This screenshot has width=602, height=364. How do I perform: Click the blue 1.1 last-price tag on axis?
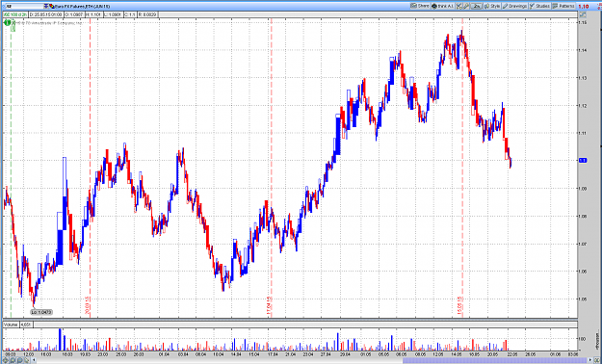point(583,161)
